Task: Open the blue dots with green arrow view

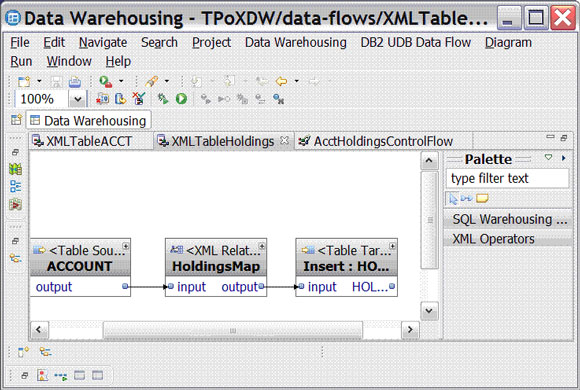Action: 61,376
